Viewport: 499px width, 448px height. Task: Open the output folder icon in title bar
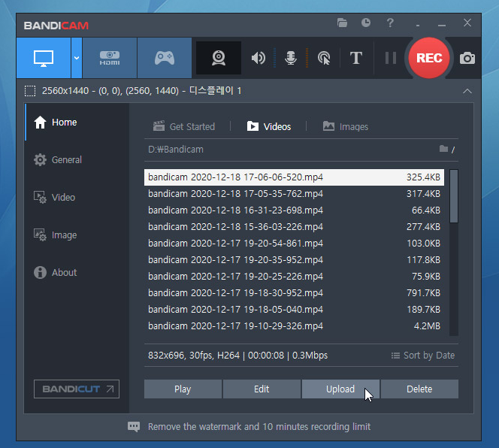342,23
